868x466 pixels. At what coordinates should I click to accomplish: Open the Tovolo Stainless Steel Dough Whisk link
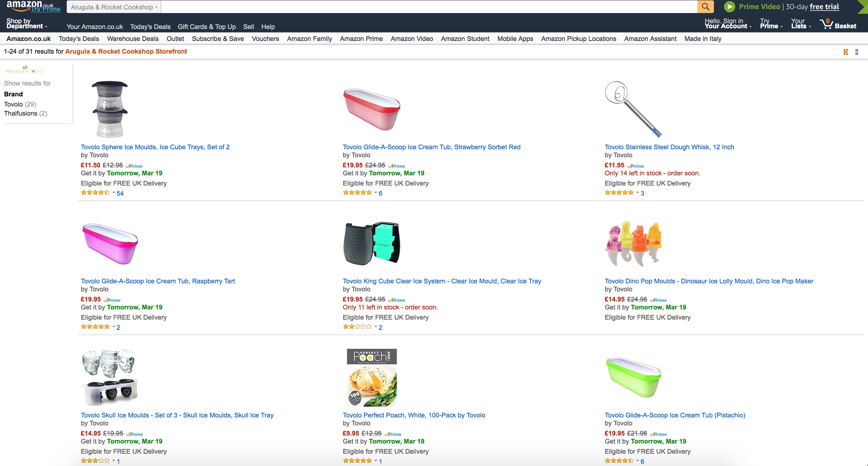pyautogui.click(x=669, y=147)
